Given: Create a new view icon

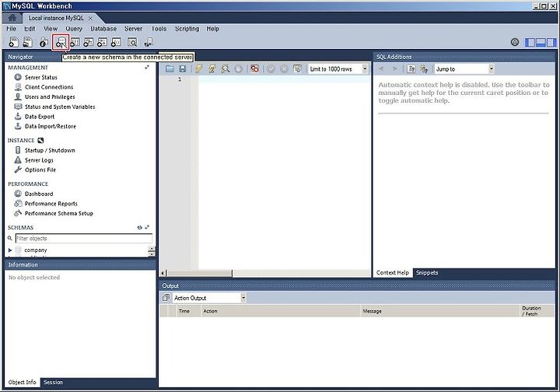Looking at the screenshot, I should click(x=88, y=42).
